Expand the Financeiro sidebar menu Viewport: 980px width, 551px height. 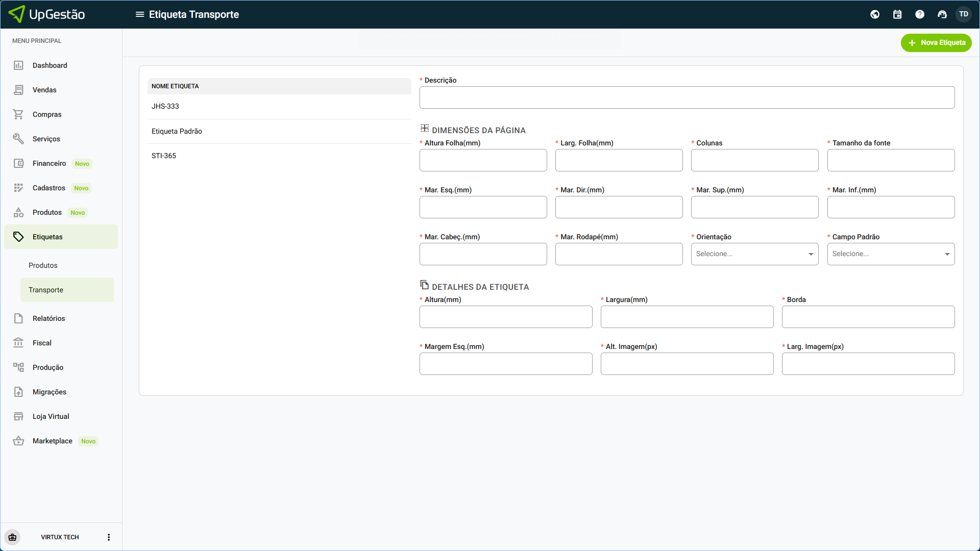point(49,163)
